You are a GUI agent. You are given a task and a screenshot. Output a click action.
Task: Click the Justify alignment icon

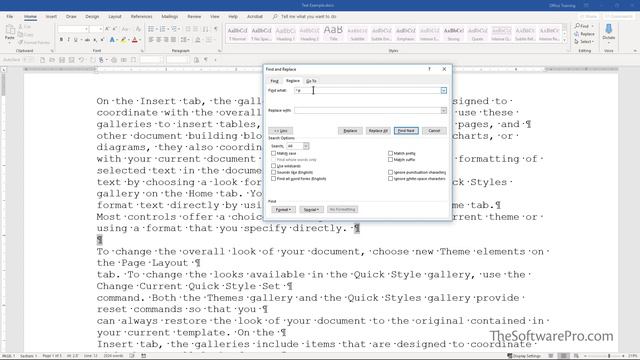click(x=173, y=40)
